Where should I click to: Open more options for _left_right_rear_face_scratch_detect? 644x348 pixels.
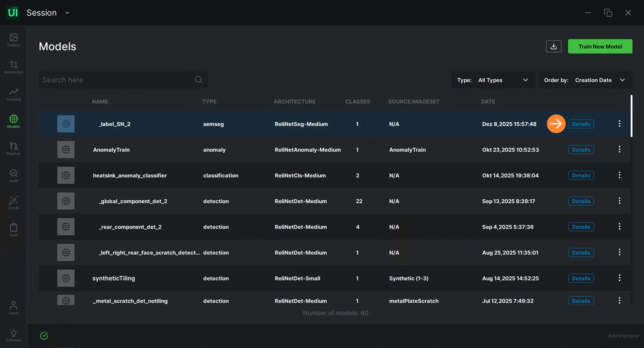[x=619, y=252]
